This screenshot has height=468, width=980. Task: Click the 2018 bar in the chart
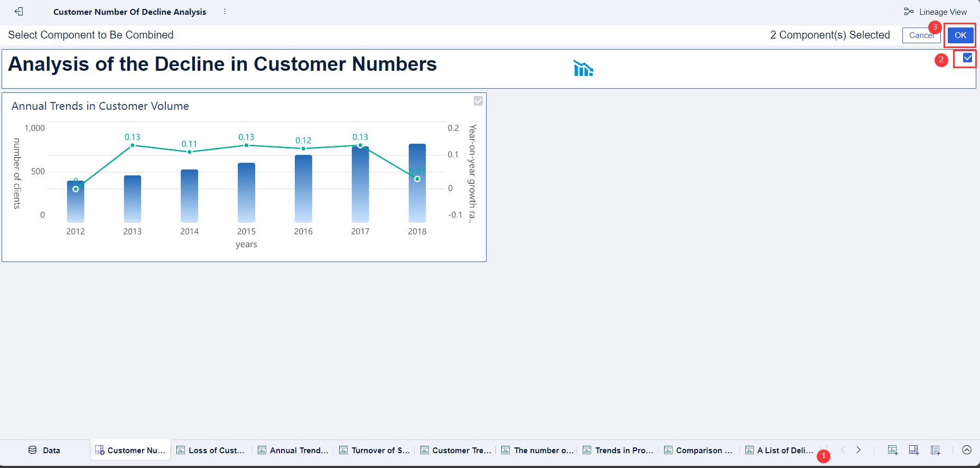(417, 183)
